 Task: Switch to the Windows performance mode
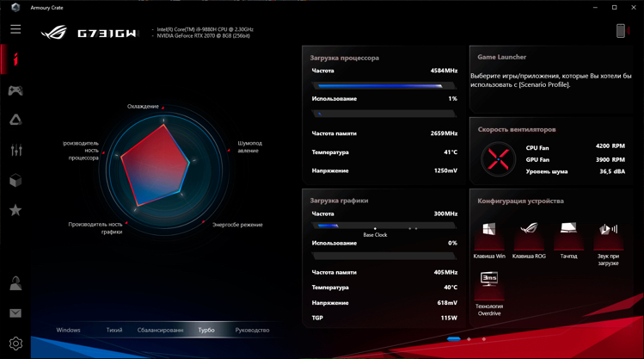[69, 330]
